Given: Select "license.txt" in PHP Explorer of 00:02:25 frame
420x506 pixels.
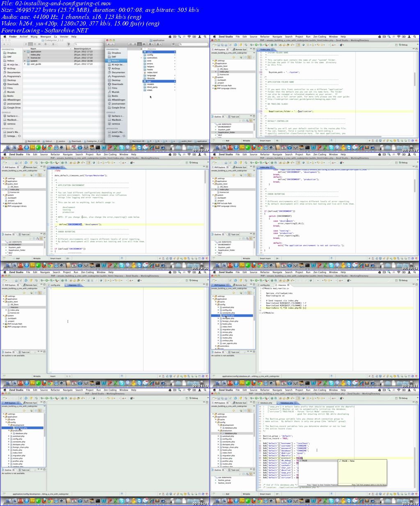Looking at the screenshot, I should [x=15, y=192].
